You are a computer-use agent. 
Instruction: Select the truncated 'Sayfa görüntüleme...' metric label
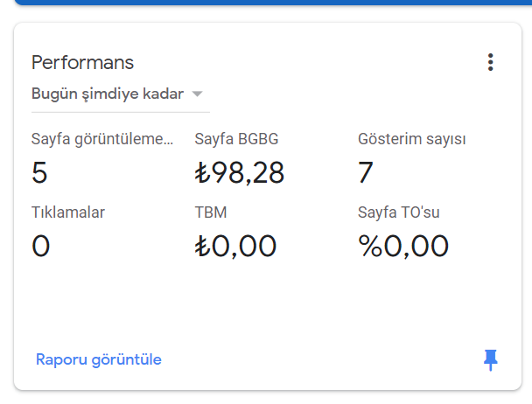coord(102,139)
